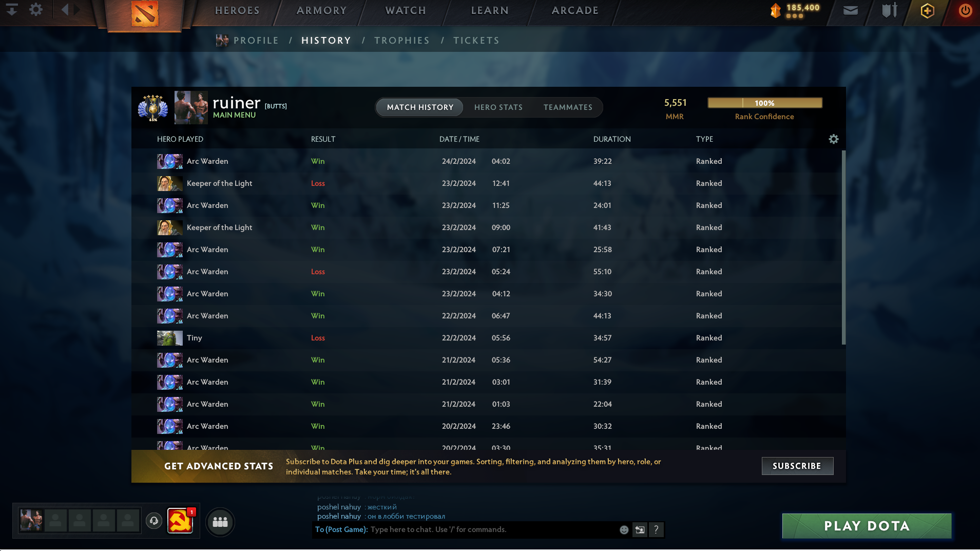Open the party voice headset icon
The image size is (980, 551).
click(154, 521)
